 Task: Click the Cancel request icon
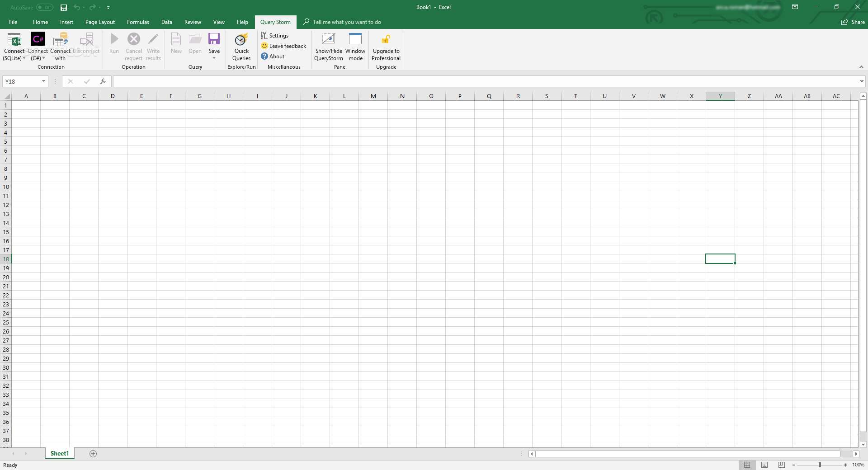(134, 39)
